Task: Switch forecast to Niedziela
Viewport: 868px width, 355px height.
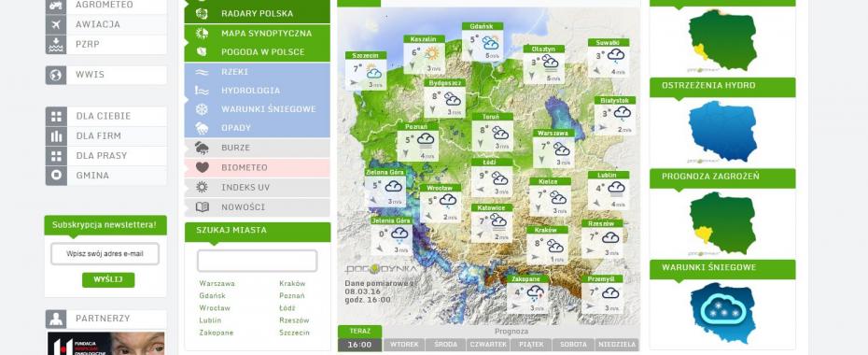Action: pos(617,345)
